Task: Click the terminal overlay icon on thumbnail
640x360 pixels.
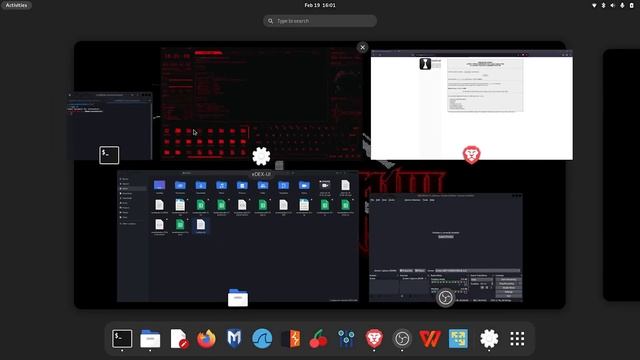Action: pyautogui.click(x=109, y=155)
